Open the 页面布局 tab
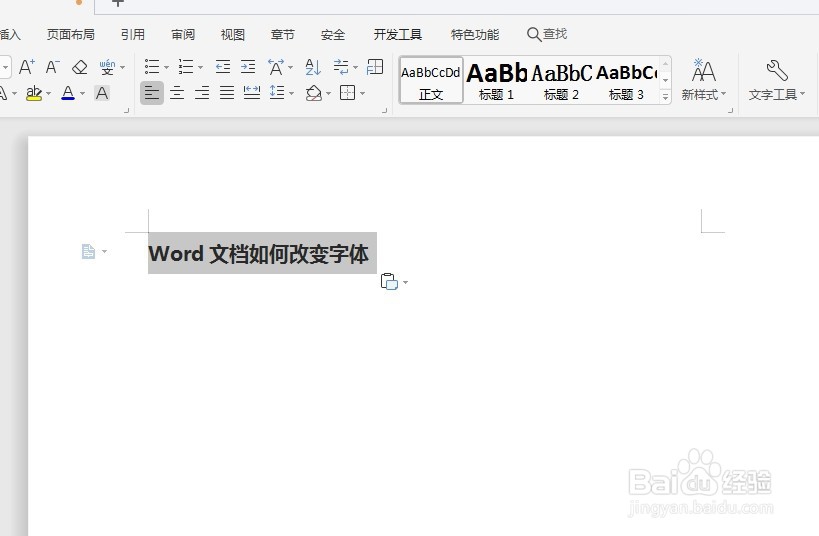Image resolution: width=819 pixels, height=536 pixels. [x=71, y=34]
